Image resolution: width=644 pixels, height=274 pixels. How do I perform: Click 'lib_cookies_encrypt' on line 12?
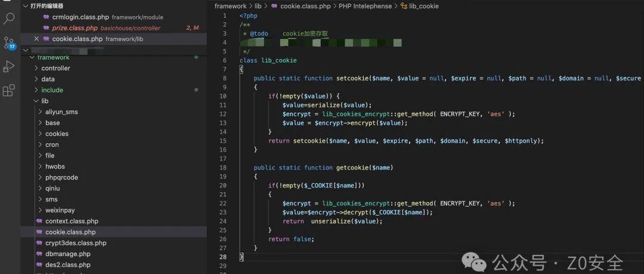tap(356, 114)
